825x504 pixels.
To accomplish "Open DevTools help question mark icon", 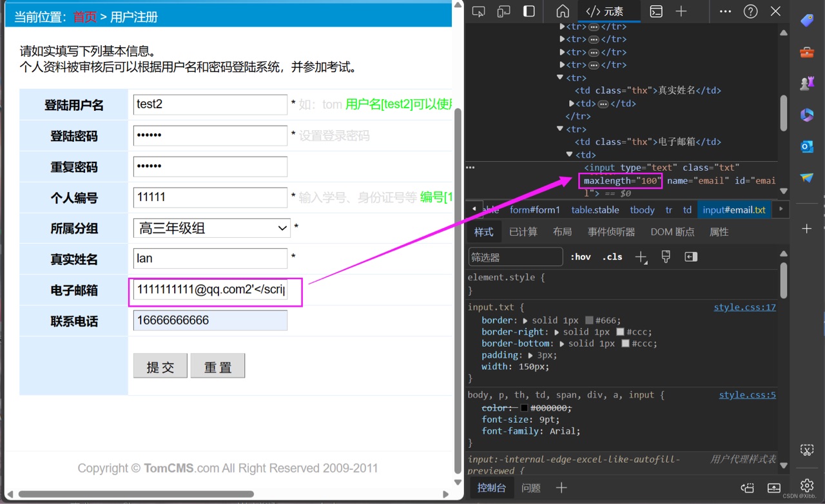I will (x=750, y=12).
